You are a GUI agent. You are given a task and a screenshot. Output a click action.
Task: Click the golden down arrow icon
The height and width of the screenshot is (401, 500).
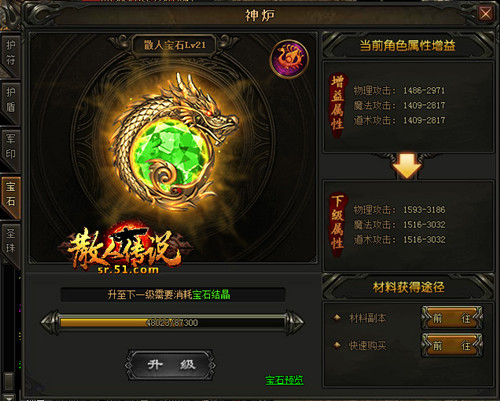tap(407, 166)
